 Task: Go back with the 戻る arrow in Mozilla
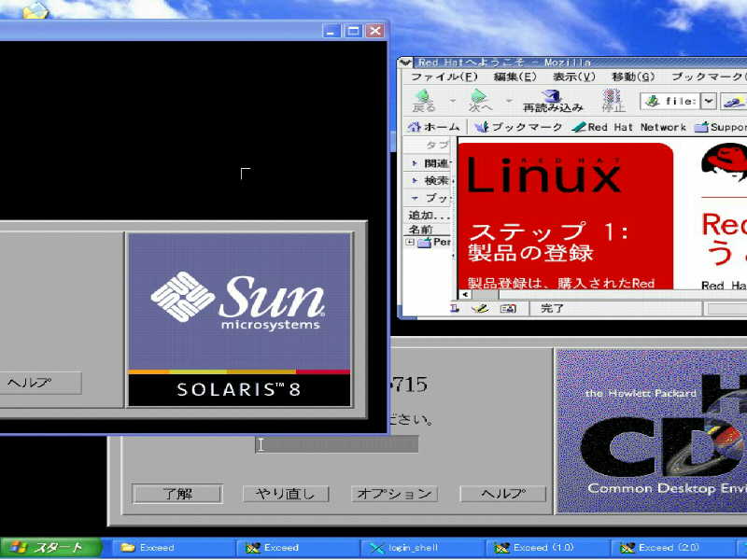tap(423, 100)
